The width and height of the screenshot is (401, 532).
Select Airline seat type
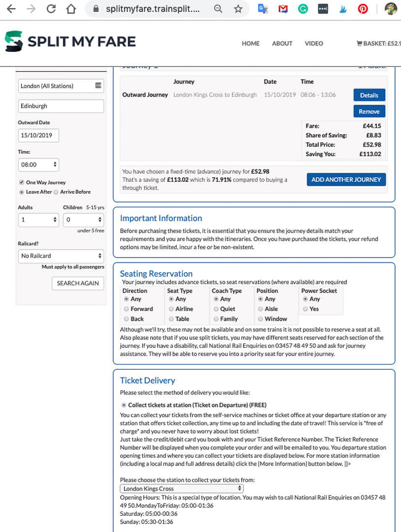171,309
